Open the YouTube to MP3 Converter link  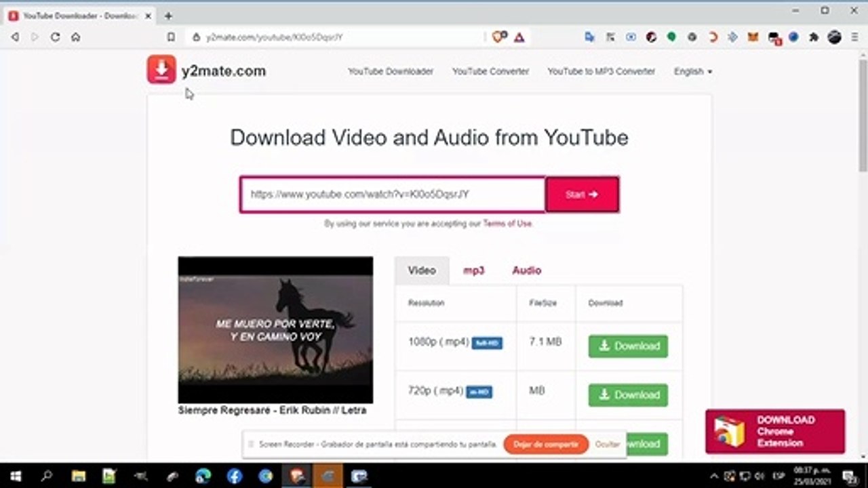pyautogui.click(x=601, y=71)
